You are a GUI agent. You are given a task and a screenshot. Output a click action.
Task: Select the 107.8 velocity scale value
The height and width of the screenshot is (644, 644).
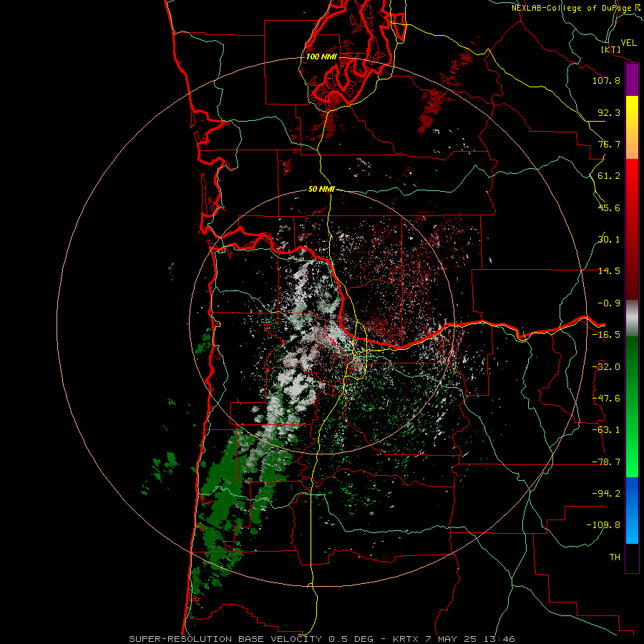click(x=606, y=80)
